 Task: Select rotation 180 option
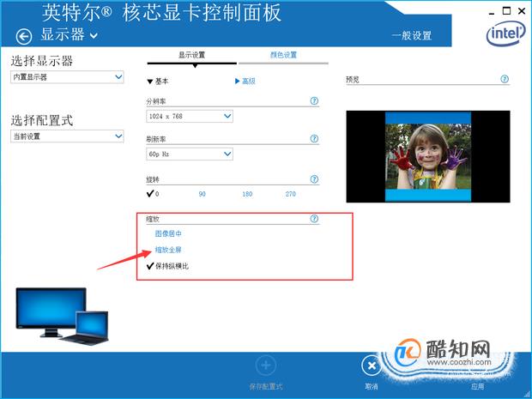[247, 194]
